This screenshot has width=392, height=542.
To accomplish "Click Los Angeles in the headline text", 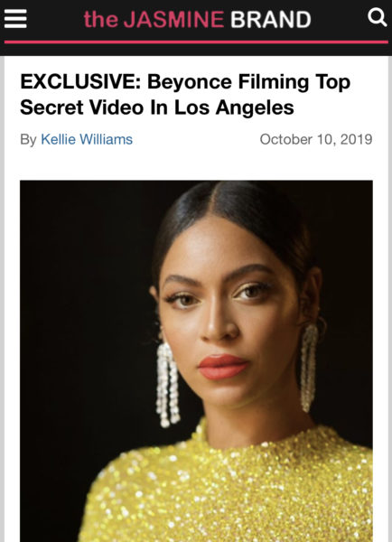I will [x=234, y=107].
